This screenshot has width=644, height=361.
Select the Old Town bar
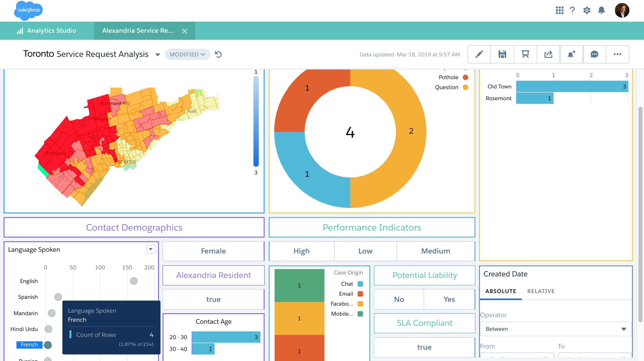pos(572,86)
